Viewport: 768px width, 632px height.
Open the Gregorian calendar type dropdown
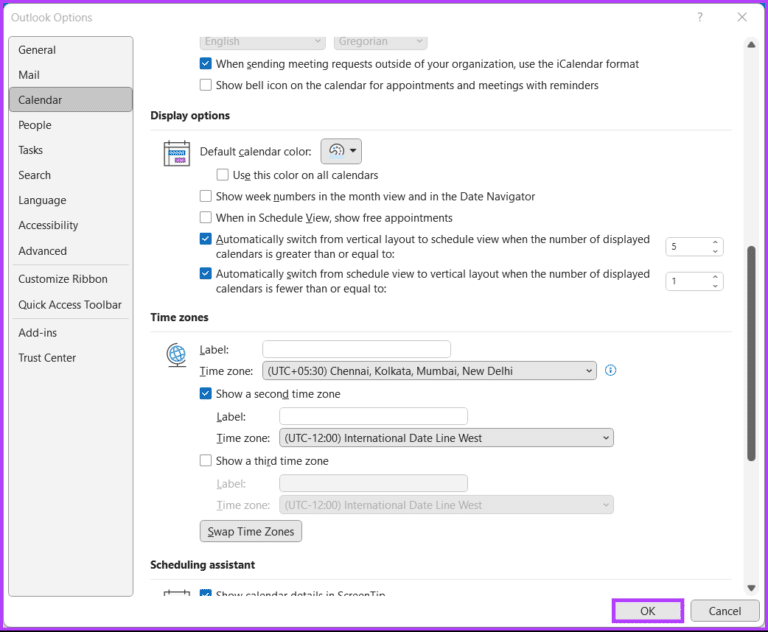[x=381, y=42]
